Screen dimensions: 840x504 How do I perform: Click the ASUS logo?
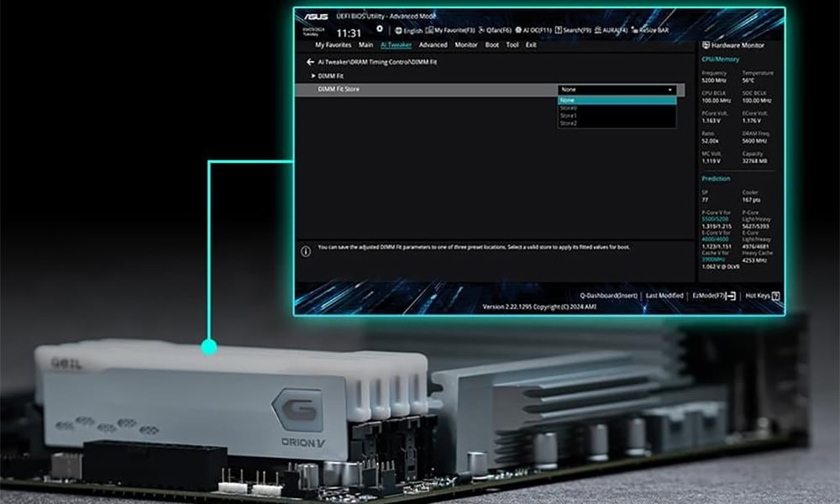pos(316,17)
